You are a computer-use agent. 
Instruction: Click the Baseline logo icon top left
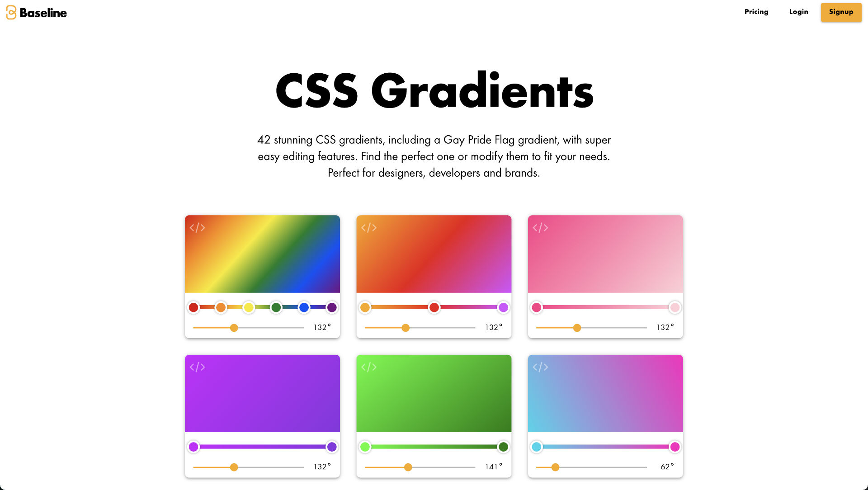[x=12, y=13]
